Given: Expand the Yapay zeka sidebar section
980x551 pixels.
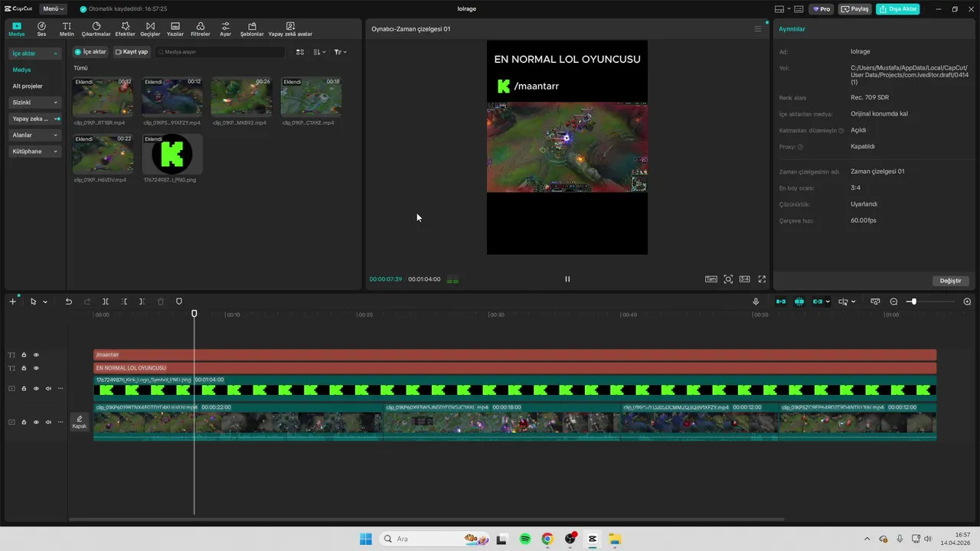Looking at the screenshot, I should 35,119.
